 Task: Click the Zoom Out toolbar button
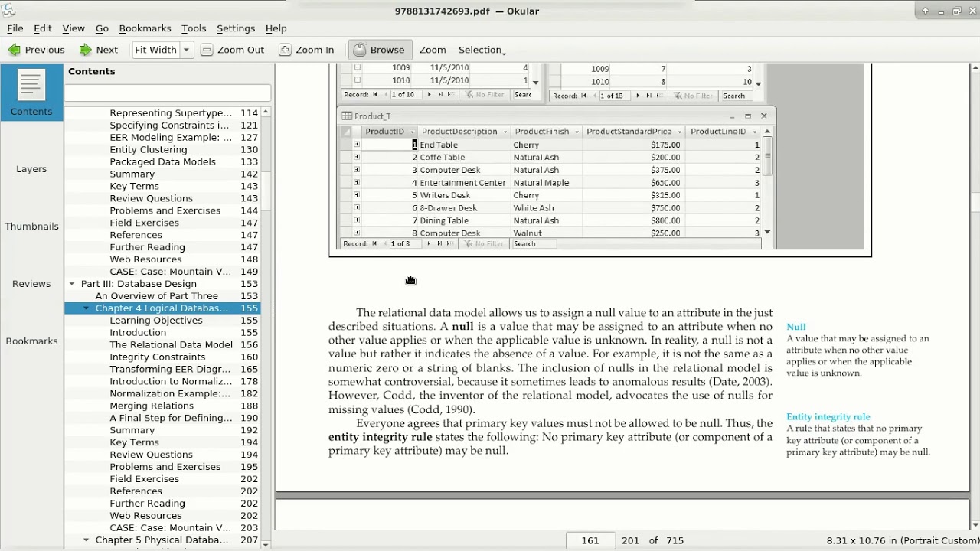233,50
